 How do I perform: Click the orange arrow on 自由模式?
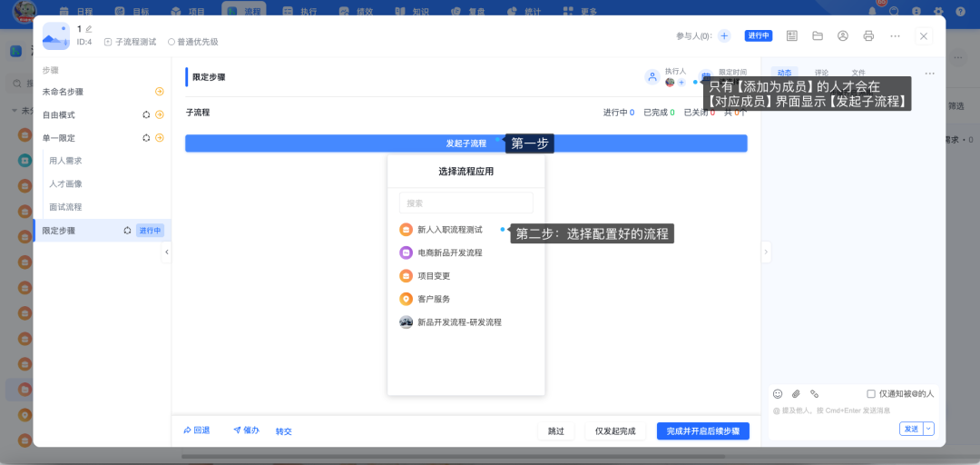(160, 114)
